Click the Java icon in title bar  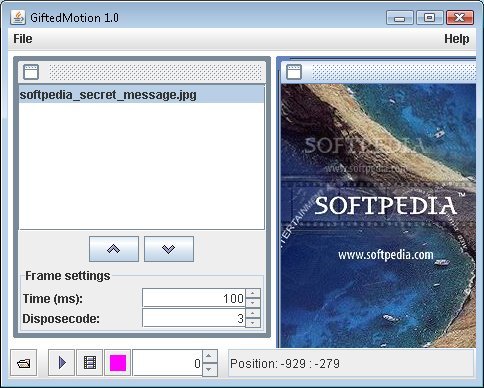[18, 17]
